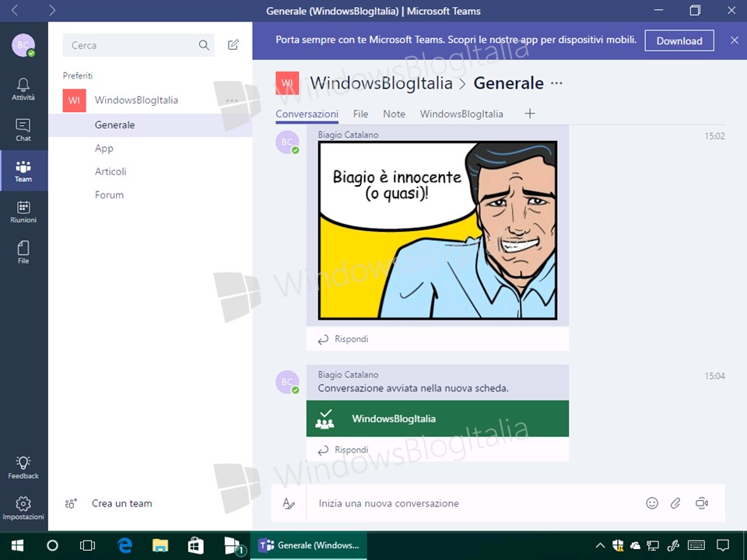Open the touch keyboard tray icon
747x560 pixels.
pyautogui.click(x=696, y=546)
